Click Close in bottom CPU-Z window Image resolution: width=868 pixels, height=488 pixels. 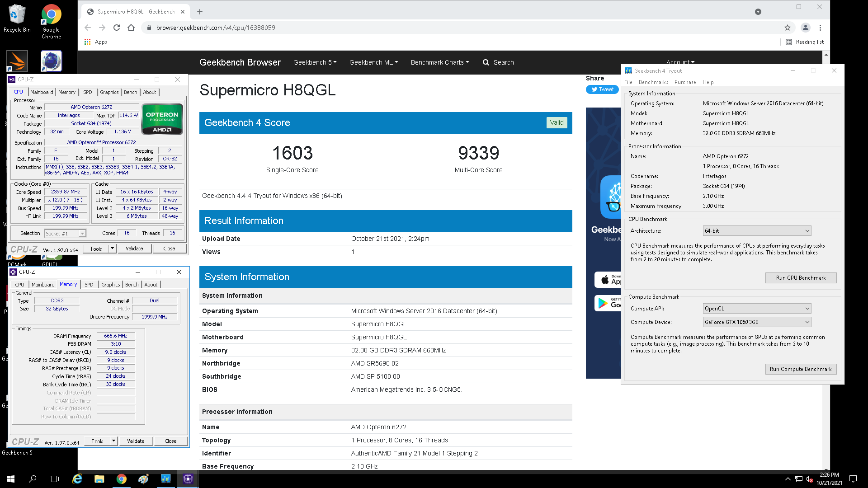click(x=170, y=441)
